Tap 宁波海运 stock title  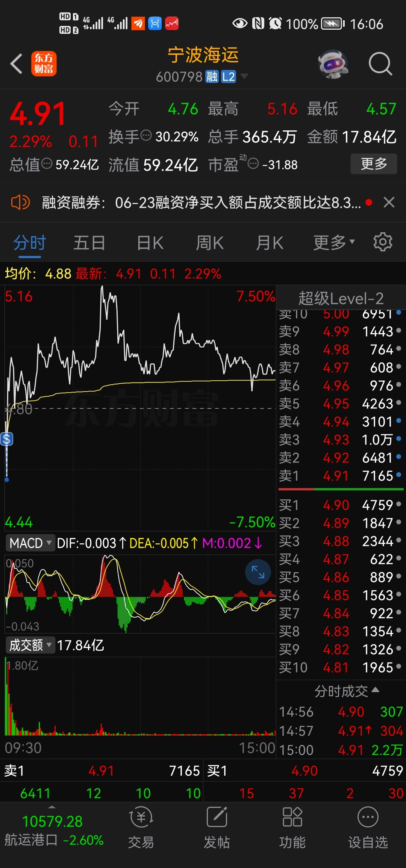203,55
